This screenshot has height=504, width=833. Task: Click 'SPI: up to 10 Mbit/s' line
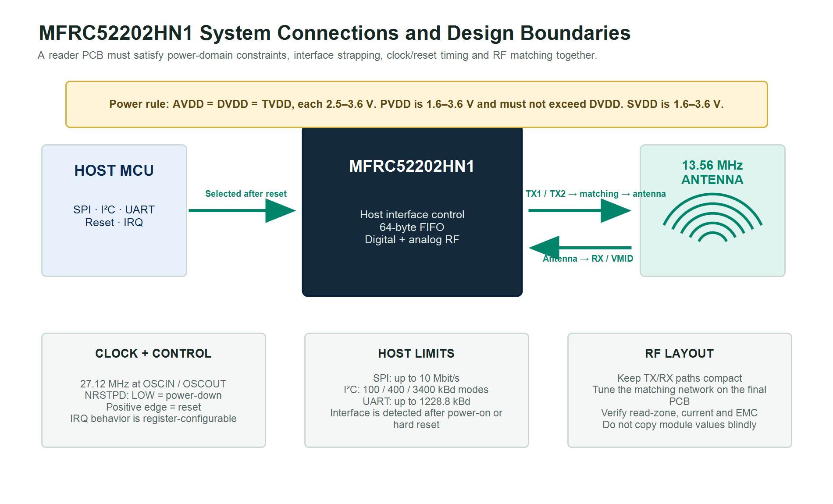(416, 378)
